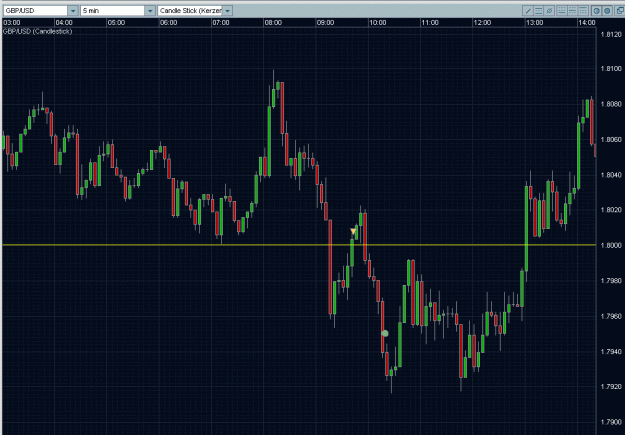Open the 5 min timeframe dropdown arrow

click(x=150, y=11)
